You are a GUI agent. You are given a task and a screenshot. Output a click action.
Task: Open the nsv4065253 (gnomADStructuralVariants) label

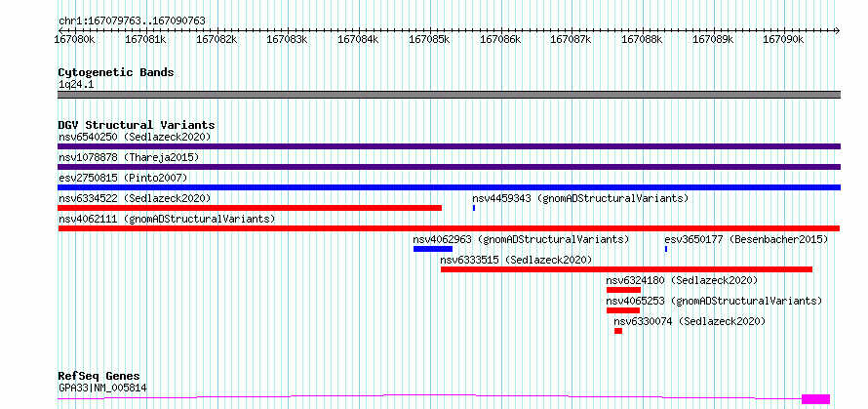[714, 301]
